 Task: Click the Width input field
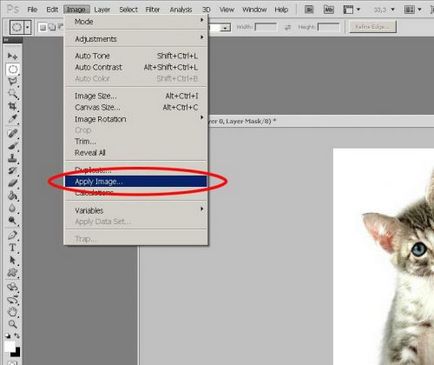[265, 27]
